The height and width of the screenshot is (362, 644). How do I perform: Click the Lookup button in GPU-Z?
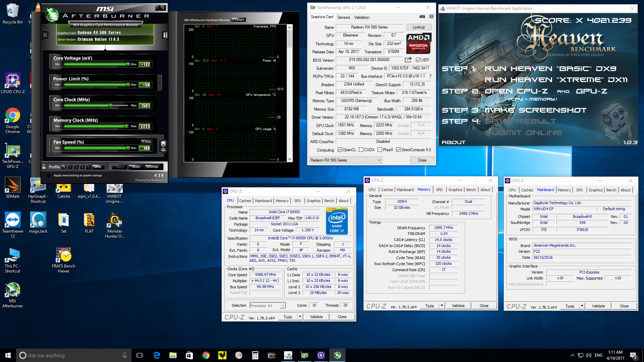[419, 27]
